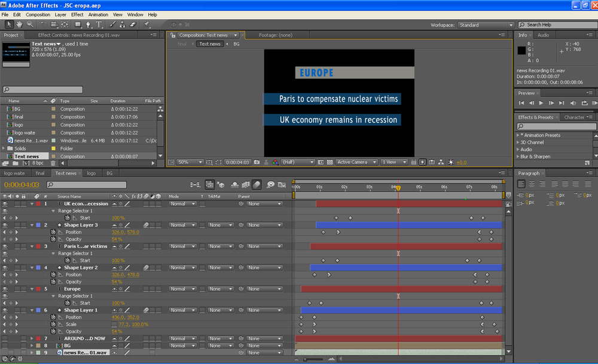Click the blue label color of Shape Layer 3
Image resolution: width=598 pixels, height=364 pixels.
pos(38,225)
